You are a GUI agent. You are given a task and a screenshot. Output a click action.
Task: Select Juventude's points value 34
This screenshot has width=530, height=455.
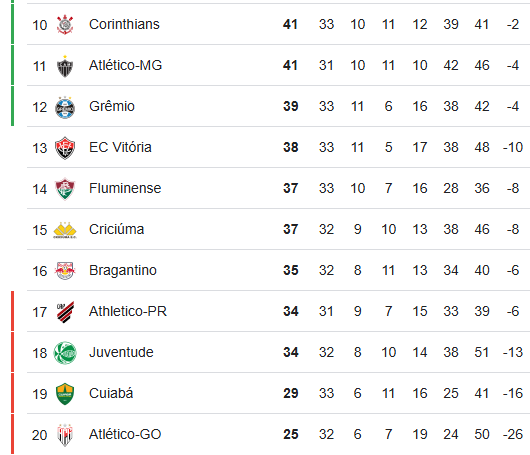pyautogui.click(x=291, y=352)
